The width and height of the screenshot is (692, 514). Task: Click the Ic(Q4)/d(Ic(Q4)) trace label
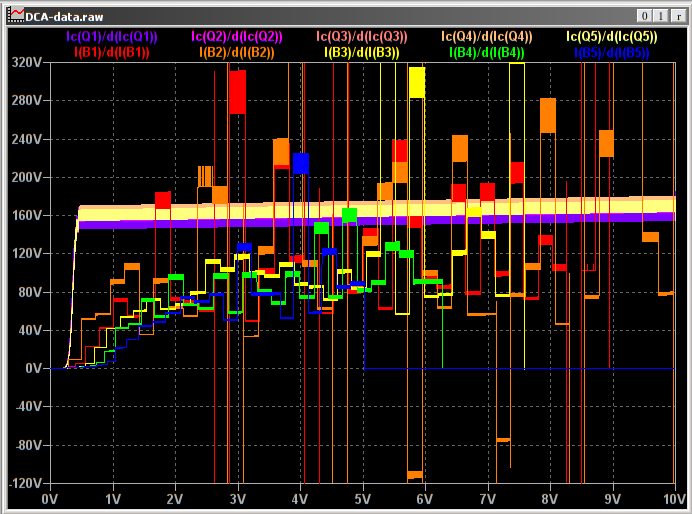click(487, 37)
